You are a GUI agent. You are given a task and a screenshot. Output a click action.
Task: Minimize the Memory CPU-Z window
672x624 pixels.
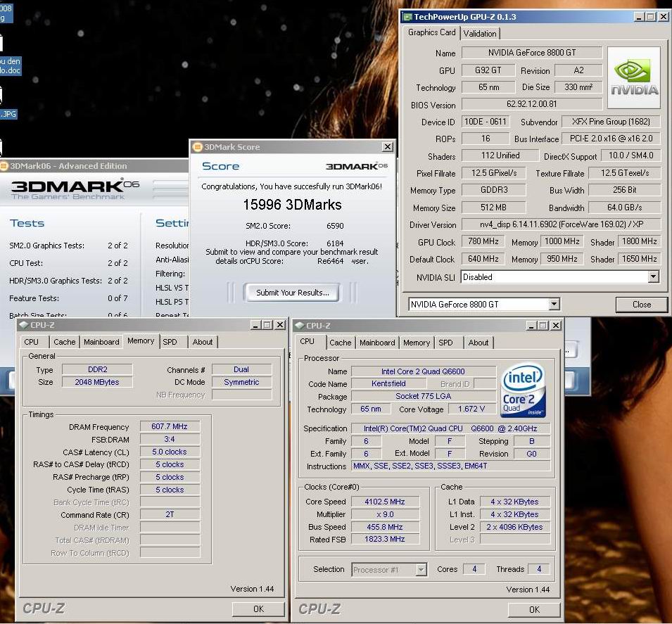coord(255,325)
